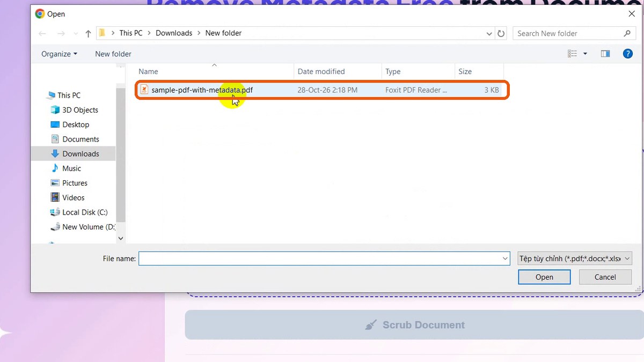This screenshot has height=362, width=644.
Task: Open view options dropdown arrow
Action: 585,54
